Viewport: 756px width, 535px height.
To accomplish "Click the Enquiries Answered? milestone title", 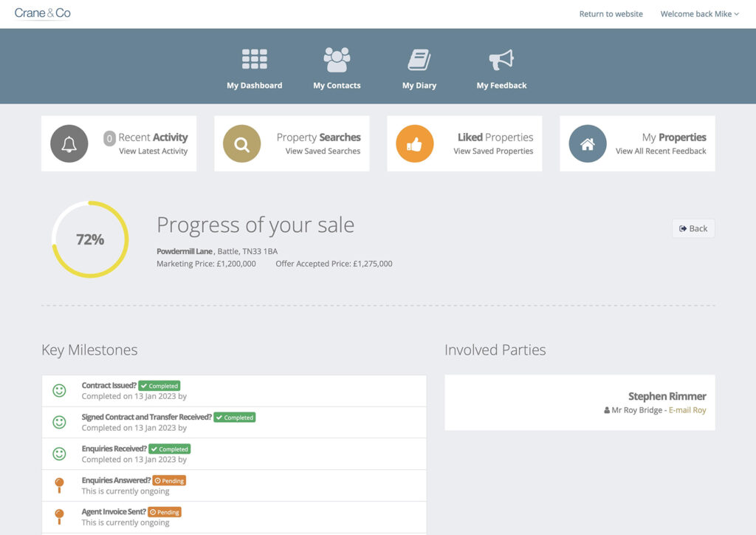I will click(116, 480).
